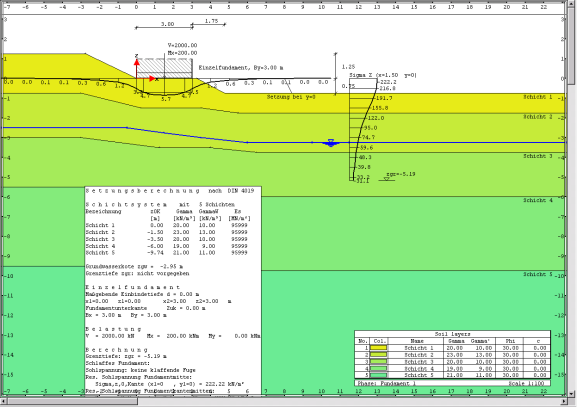Click the red upward z-axis arrow
Image resolution: width=577 pixels, height=407 pixels.
(137, 67)
